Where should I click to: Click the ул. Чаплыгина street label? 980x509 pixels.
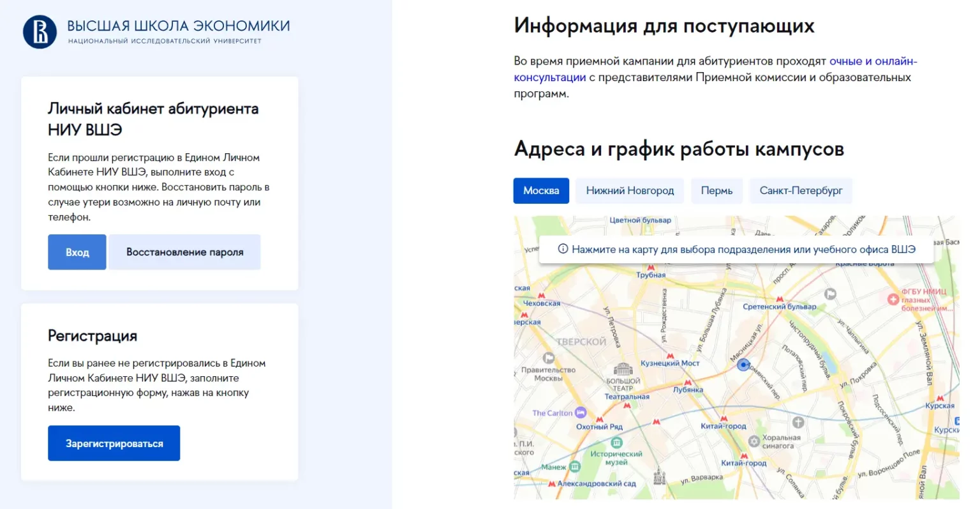pyautogui.click(x=853, y=336)
